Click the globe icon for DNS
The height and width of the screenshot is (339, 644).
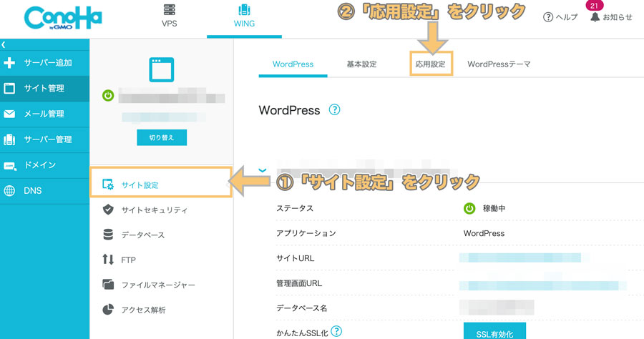point(9,190)
